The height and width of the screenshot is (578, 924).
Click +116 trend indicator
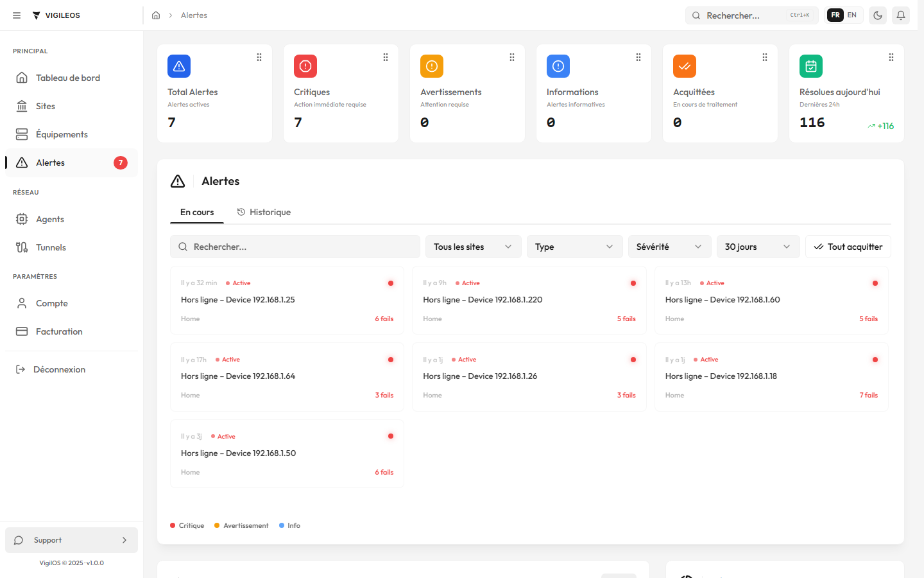click(x=881, y=126)
